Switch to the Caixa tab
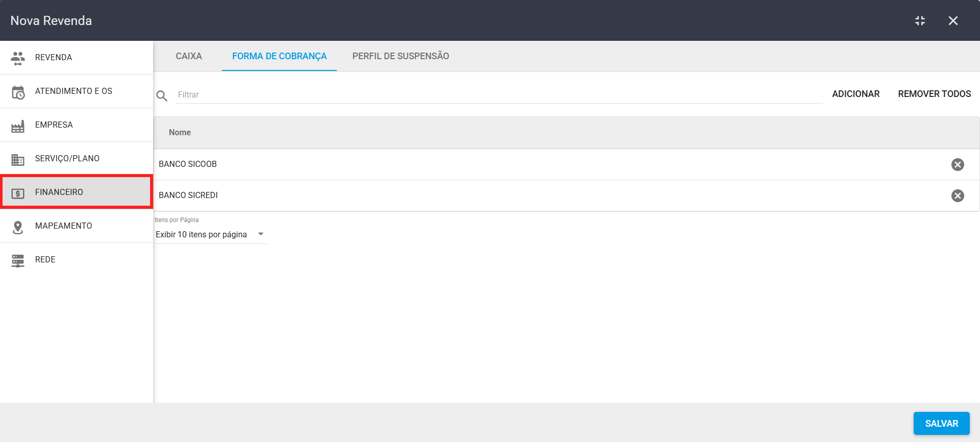 (x=189, y=56)
